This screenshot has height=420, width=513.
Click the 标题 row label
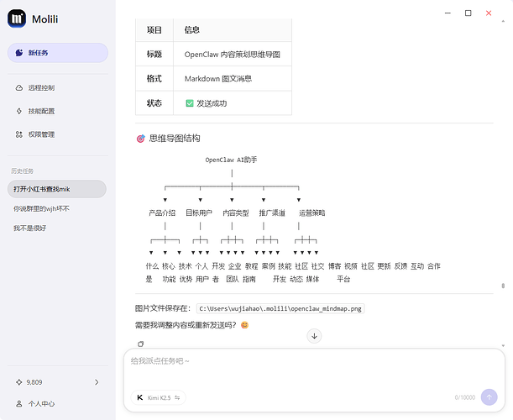click(x=154, y=54)
